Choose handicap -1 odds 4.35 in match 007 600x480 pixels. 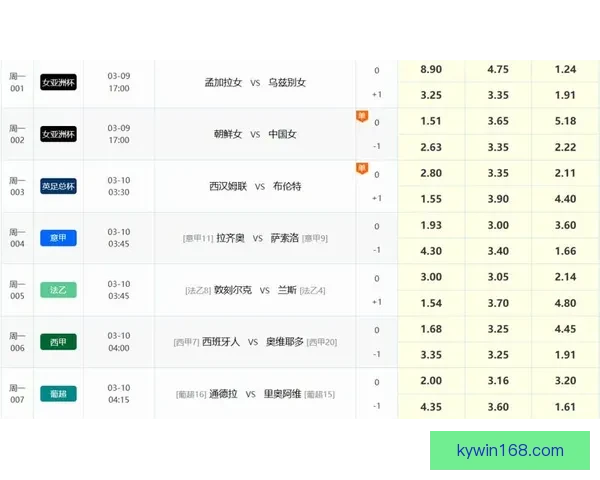(431, 407)
